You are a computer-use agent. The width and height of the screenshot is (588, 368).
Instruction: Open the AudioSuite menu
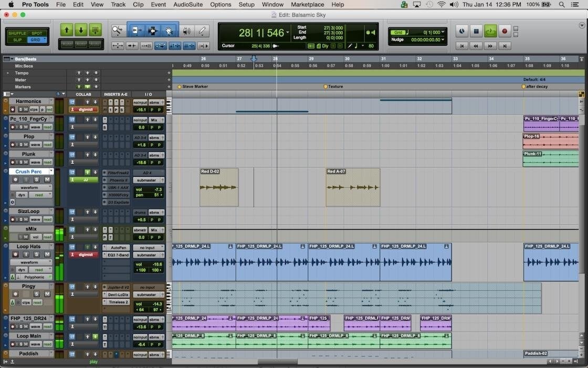[187, 4]
